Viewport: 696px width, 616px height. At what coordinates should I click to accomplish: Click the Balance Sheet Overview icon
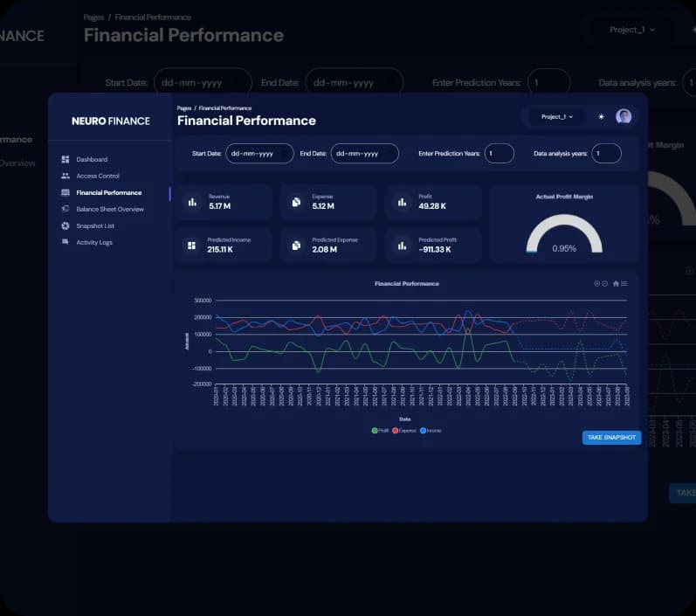65,209
